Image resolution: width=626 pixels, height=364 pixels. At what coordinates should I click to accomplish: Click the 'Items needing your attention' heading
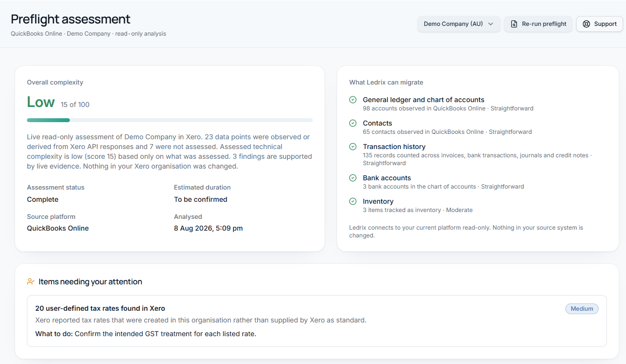pos(90,281)
